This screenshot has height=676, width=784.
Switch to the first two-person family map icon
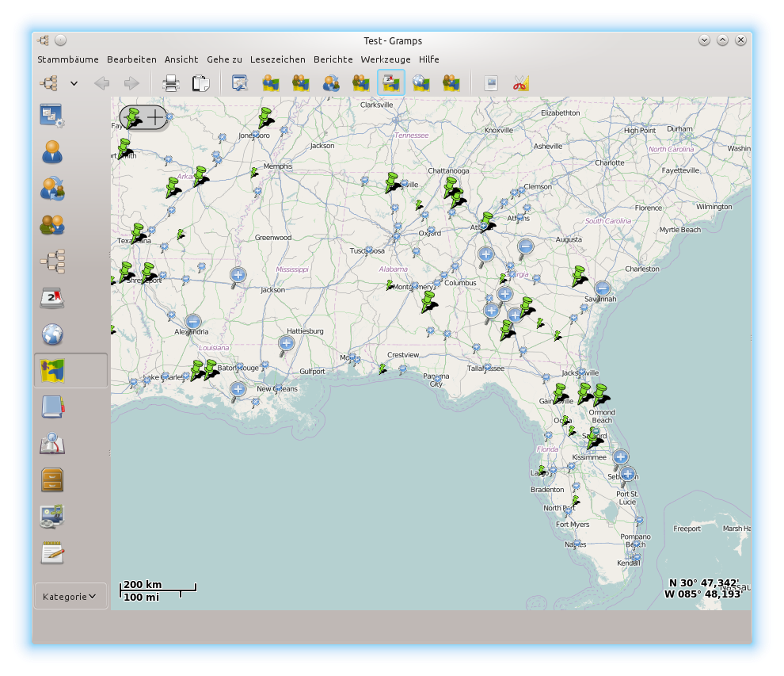[x=300, y=83]
